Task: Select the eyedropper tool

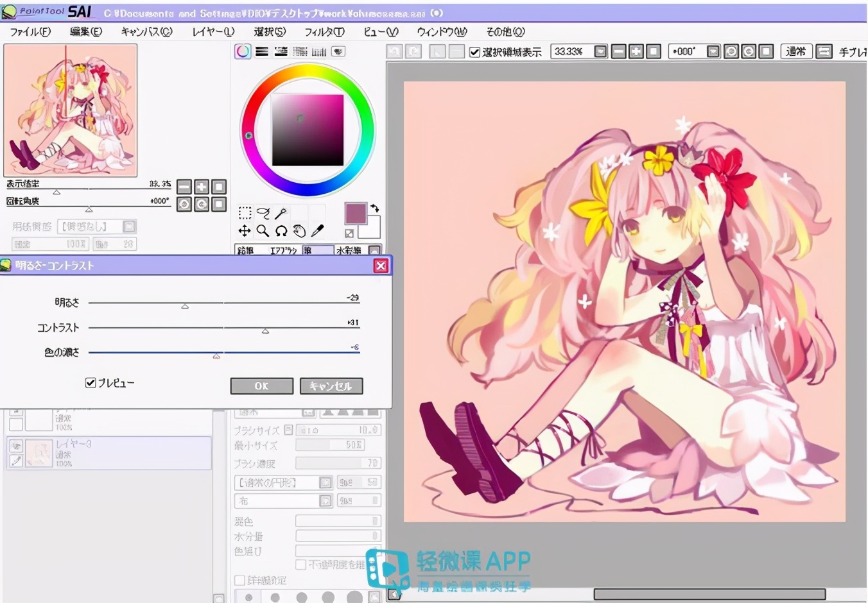Action: click(x=317, y=231)
